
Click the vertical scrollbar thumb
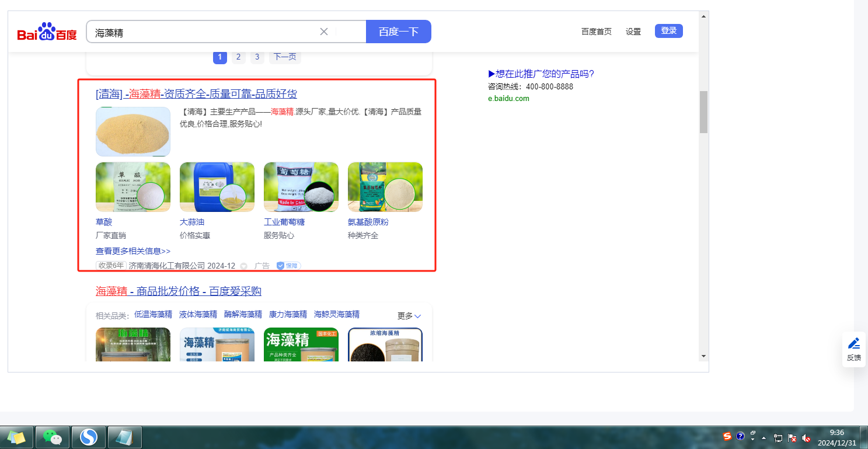pyautogui.click(x=703, y=112)
